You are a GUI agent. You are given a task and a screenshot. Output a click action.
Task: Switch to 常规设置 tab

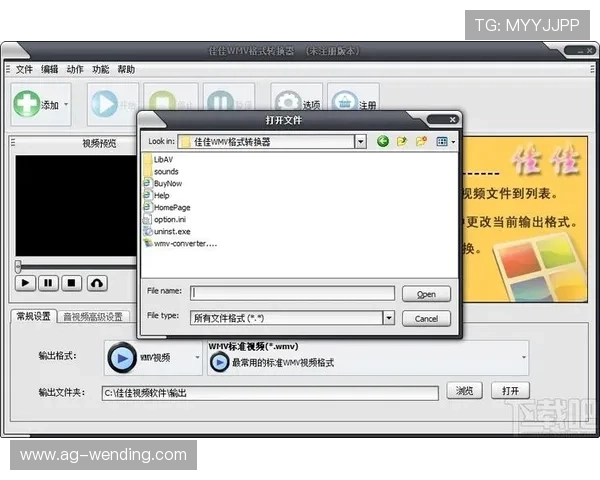(x=34, y=316)
